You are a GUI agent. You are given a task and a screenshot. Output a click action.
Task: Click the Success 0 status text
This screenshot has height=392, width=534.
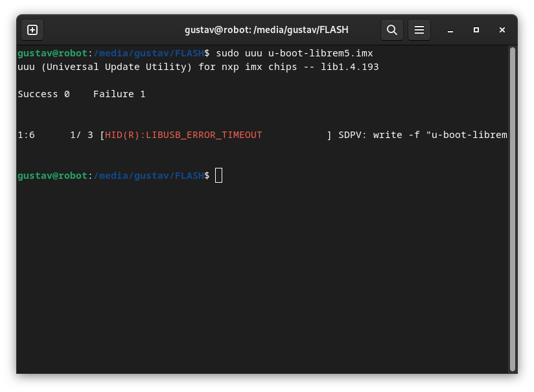tap(43, 95)
